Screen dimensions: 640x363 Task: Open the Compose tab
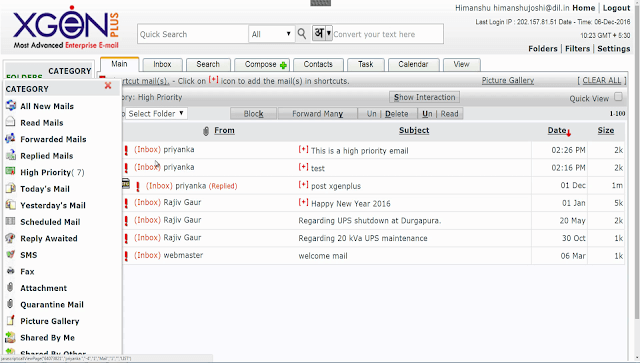(262, 65)
